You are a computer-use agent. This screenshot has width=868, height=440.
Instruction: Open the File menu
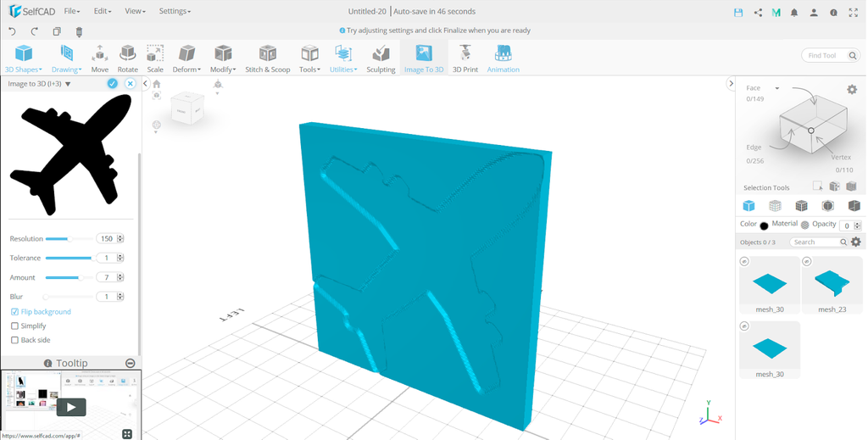[72, 12]
